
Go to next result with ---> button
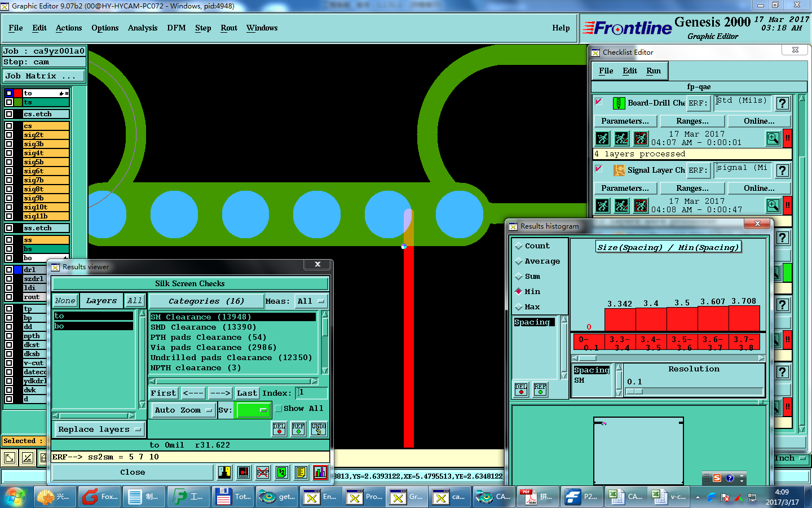[x=220, y=393]
